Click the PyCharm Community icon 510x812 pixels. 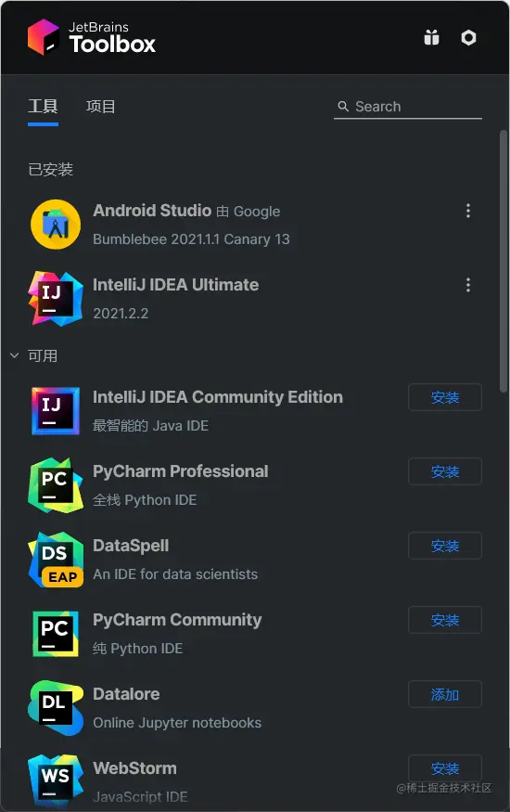coord(56,633)
